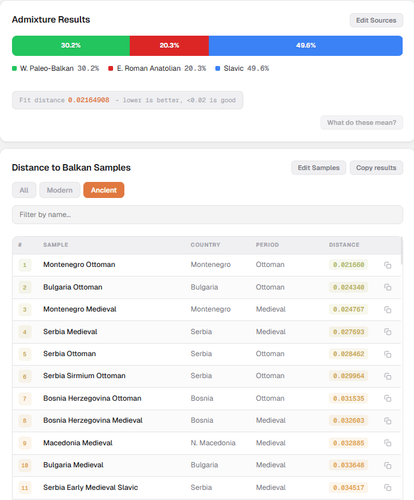This screenshot has height=500, width=414.
Task: Copy the Macedonia Medieval row distance
Action: point(387,443)
